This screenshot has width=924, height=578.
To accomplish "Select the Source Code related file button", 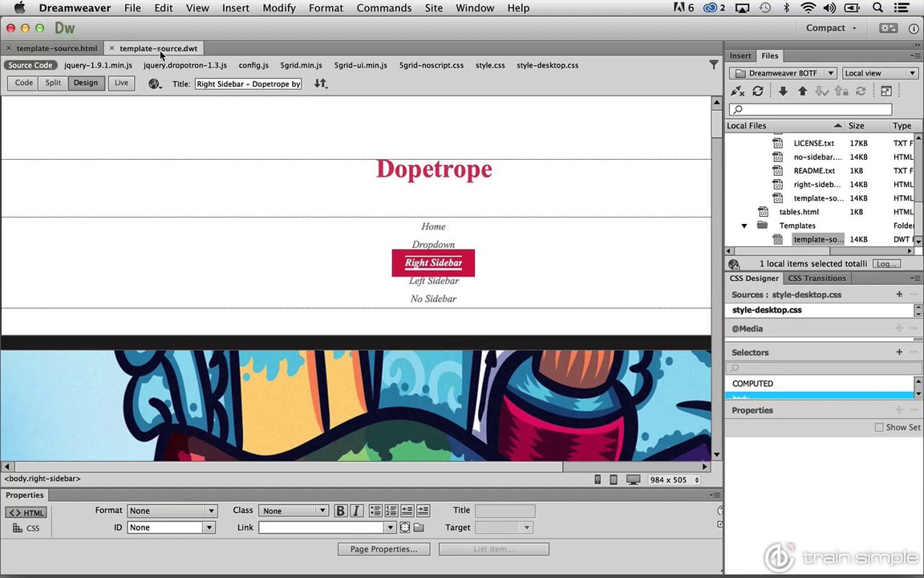I will (30, 65).
